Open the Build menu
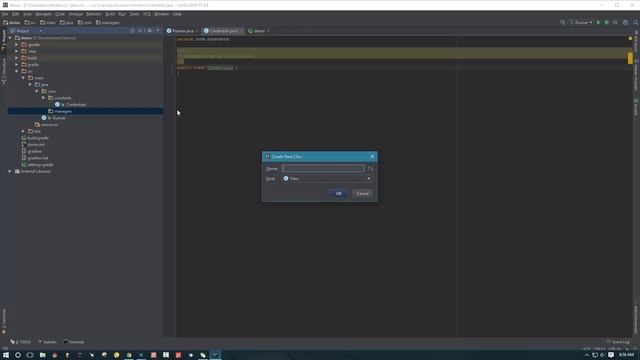Image resolution: width=640 pixels, height=360 pixels. [x=110, y=14]
